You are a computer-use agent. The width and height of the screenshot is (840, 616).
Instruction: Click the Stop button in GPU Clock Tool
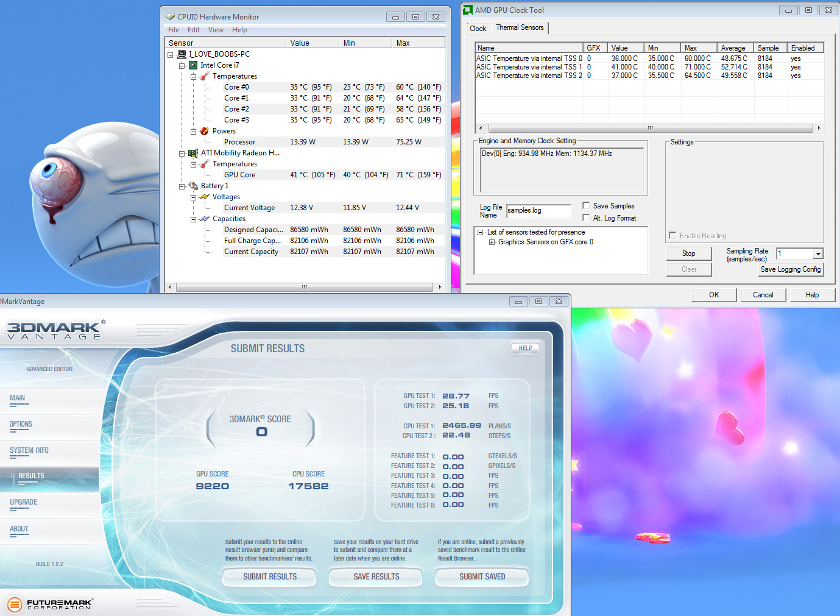pyautogui.click(x=688, y=253)
